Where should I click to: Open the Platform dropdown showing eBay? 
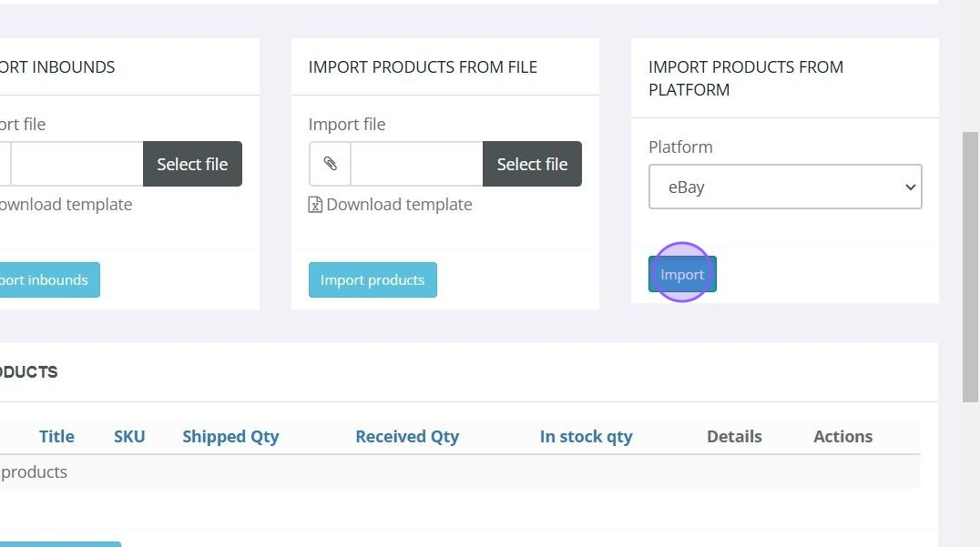[784, 187]
